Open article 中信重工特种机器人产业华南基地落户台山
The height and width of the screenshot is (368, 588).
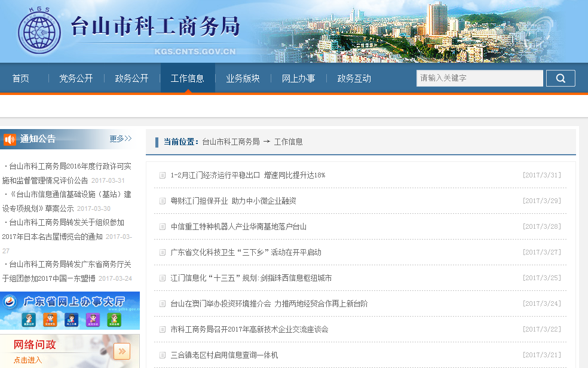tap(238, 227)
